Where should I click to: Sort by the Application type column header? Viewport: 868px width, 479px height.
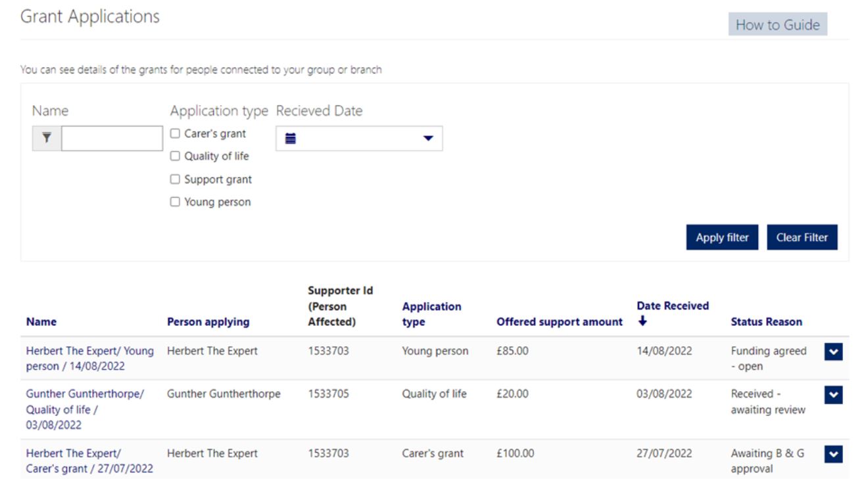pos(431,314)
